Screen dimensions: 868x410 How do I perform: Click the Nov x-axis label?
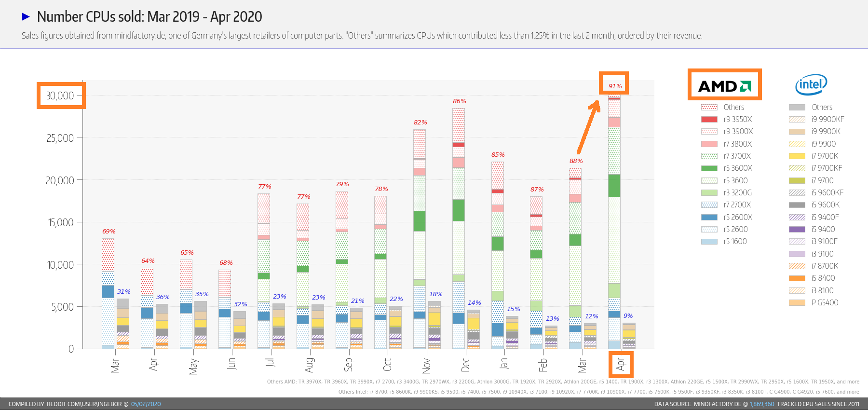[426, 366]
